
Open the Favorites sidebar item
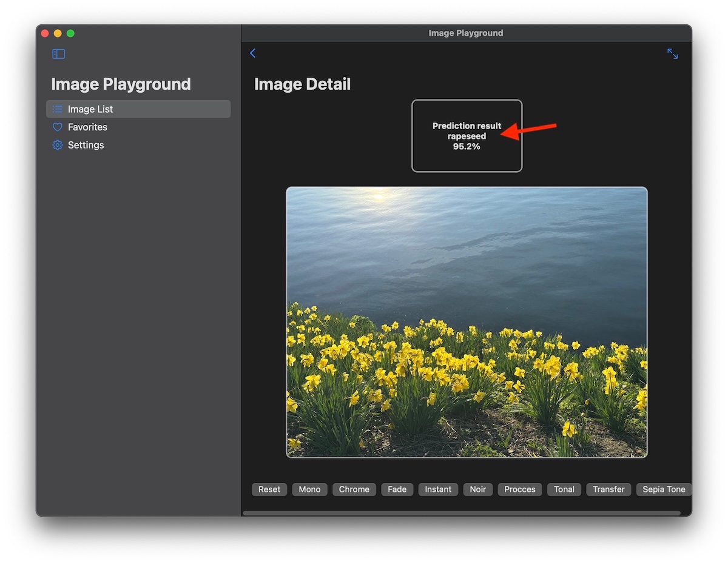point(87,127)
